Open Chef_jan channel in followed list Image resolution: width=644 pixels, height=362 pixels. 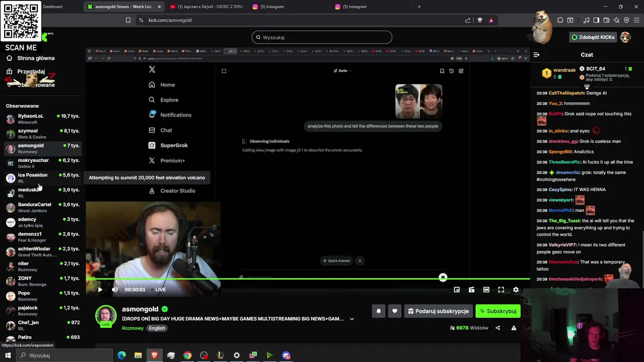pos(42,325)
